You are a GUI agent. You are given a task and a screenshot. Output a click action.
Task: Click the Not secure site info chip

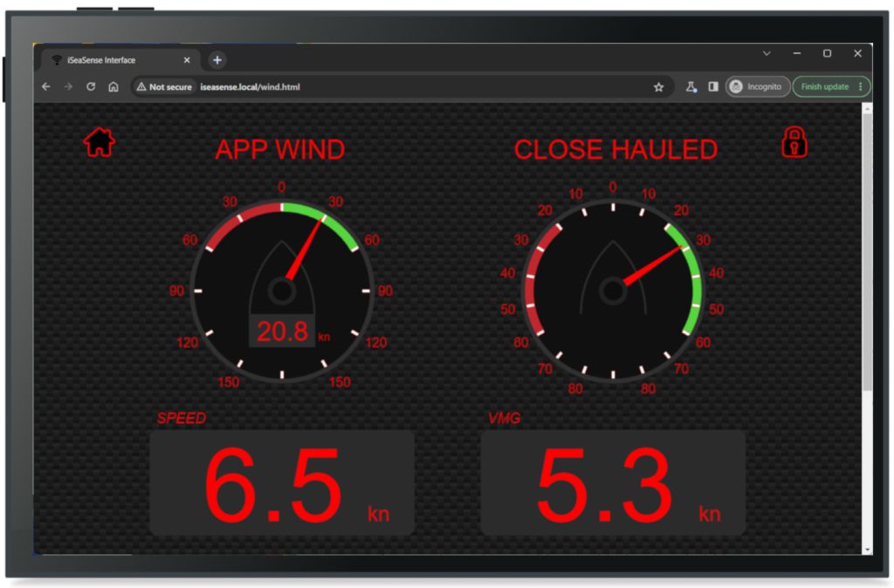tap(164, 87)
